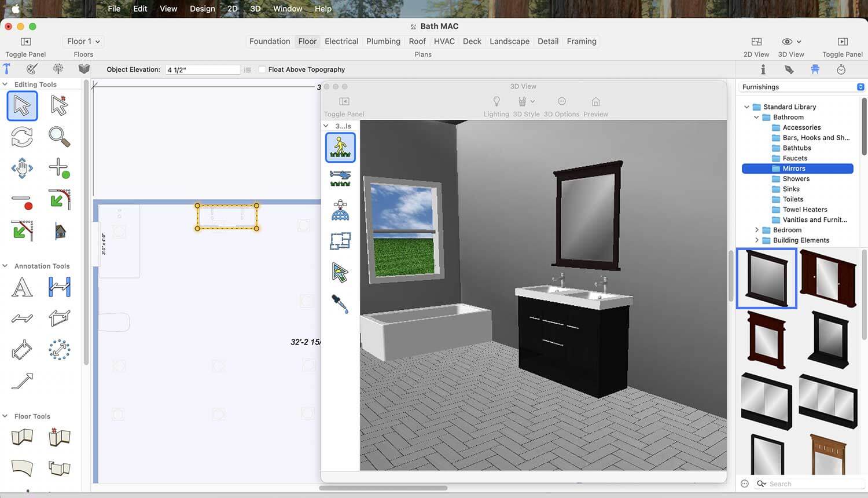Image resolution: width=868 pixels, height=498 pixels.
Task: Open the Floor 1 dropdown
Action: (83, 42)
